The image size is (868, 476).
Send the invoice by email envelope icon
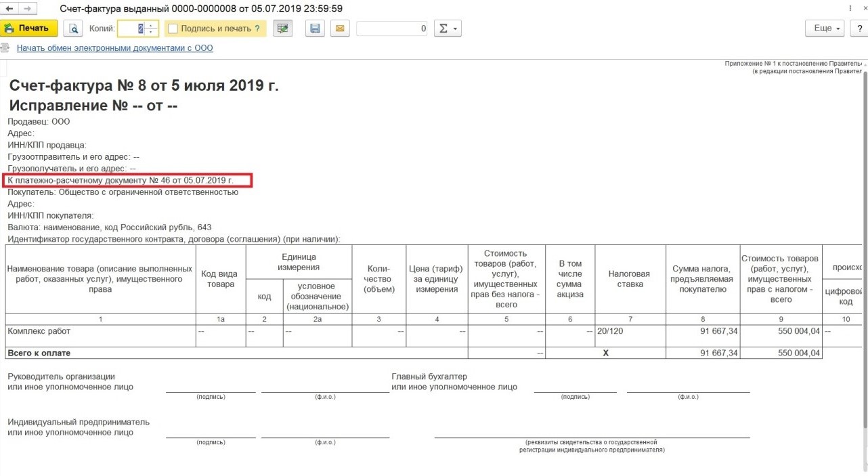(340, 28)
